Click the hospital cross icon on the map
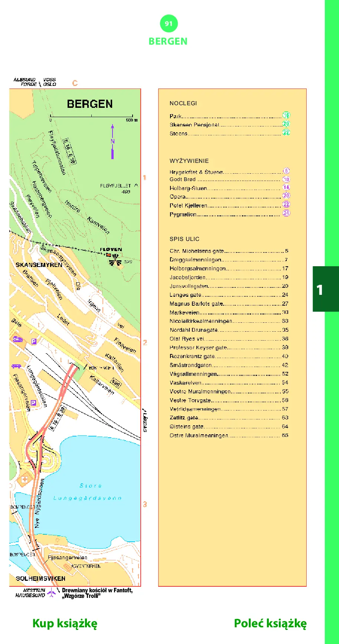The image size is (339, 644). [x=25, y=479]
